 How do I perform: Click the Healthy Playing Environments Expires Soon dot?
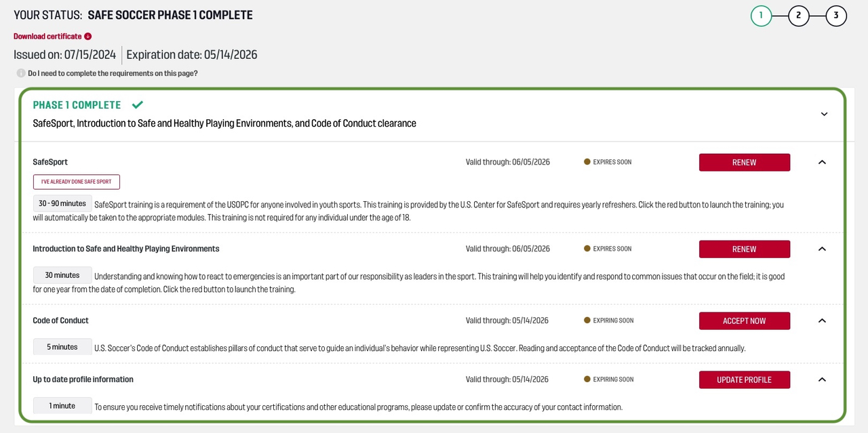click(587, 249)
